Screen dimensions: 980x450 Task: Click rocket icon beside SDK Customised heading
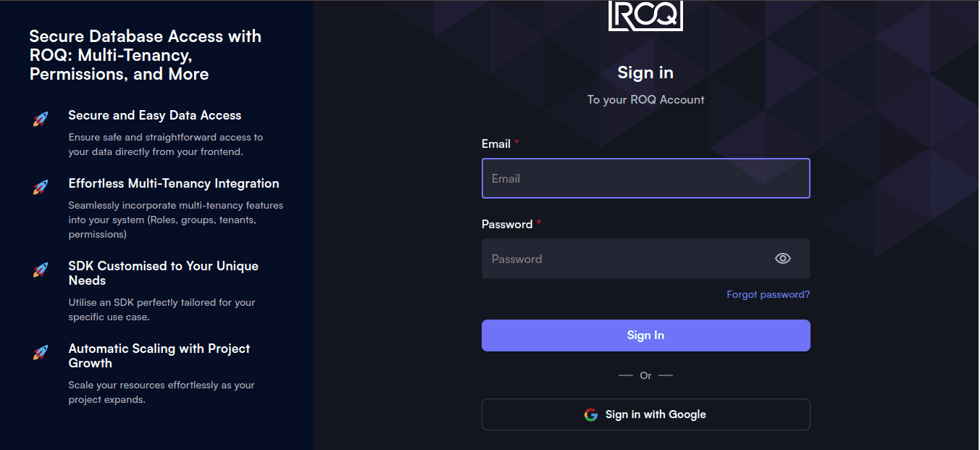click(41, 270)
